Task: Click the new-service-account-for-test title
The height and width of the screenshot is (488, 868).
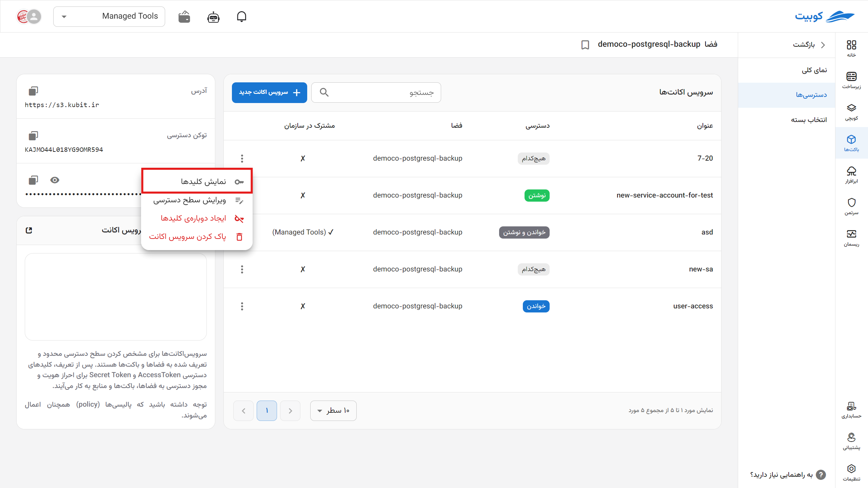Action: click(x=665, y=195)
